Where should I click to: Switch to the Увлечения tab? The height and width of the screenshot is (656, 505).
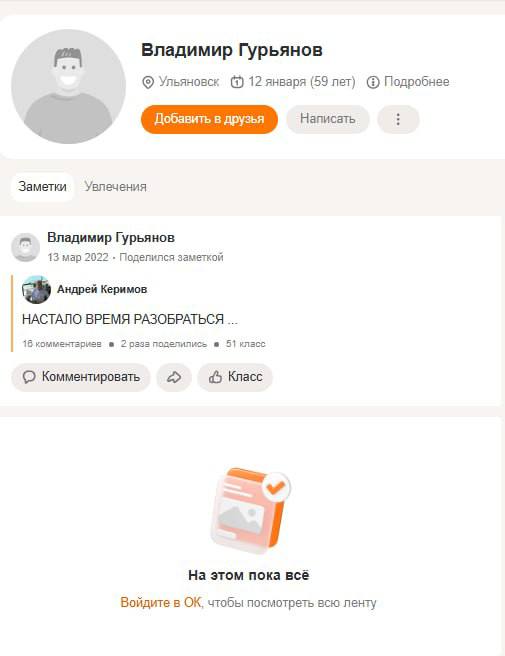pyautogui.click(x=115, y=187)
